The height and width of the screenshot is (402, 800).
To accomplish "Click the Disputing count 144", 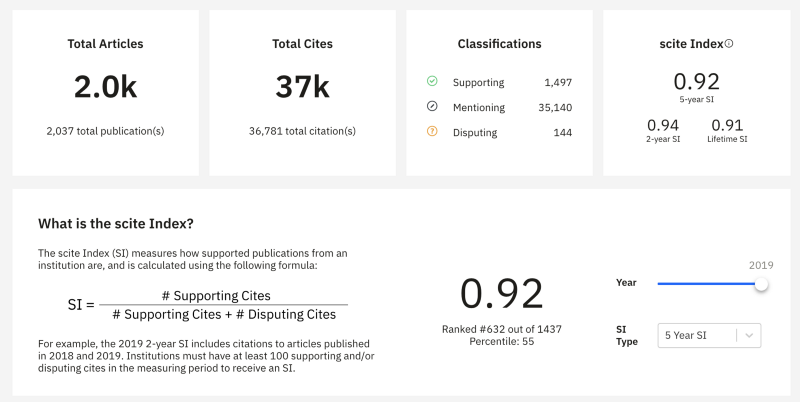I will click(x=562, y=132).
